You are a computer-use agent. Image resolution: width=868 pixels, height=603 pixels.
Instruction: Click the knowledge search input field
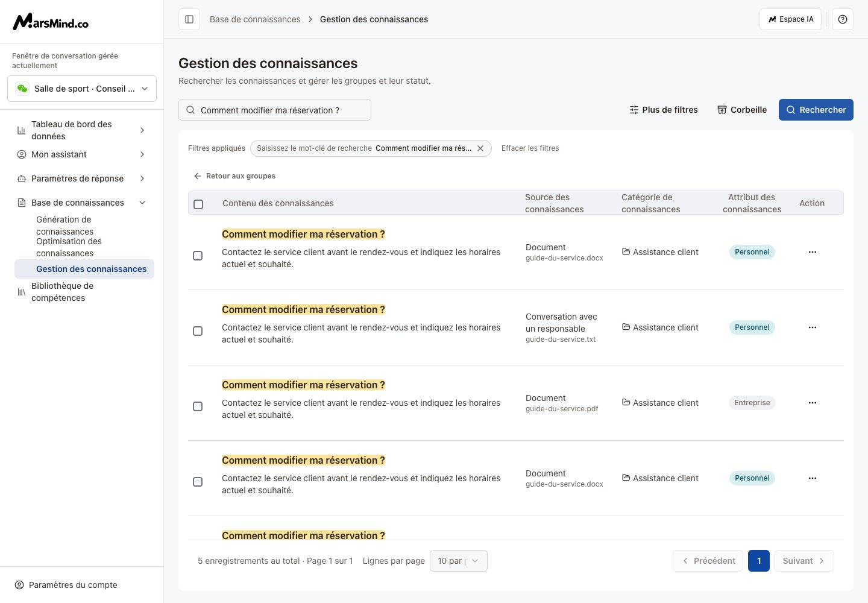tap(275, 110)
